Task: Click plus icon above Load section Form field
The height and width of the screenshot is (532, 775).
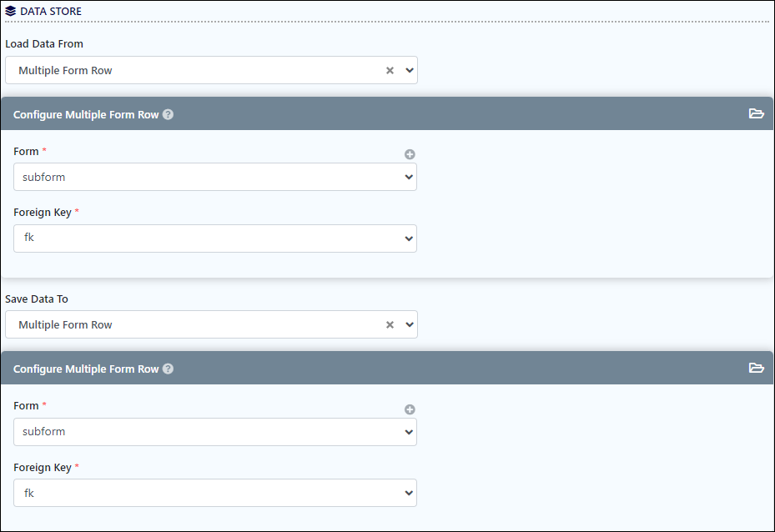Action: pyautogui.click(x=410, y=154)
